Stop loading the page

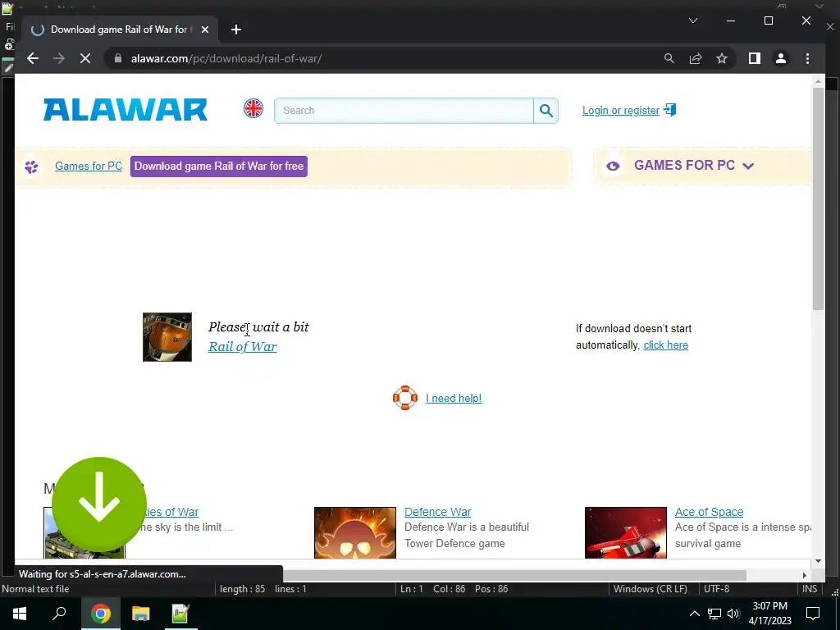tap(85, 58)
